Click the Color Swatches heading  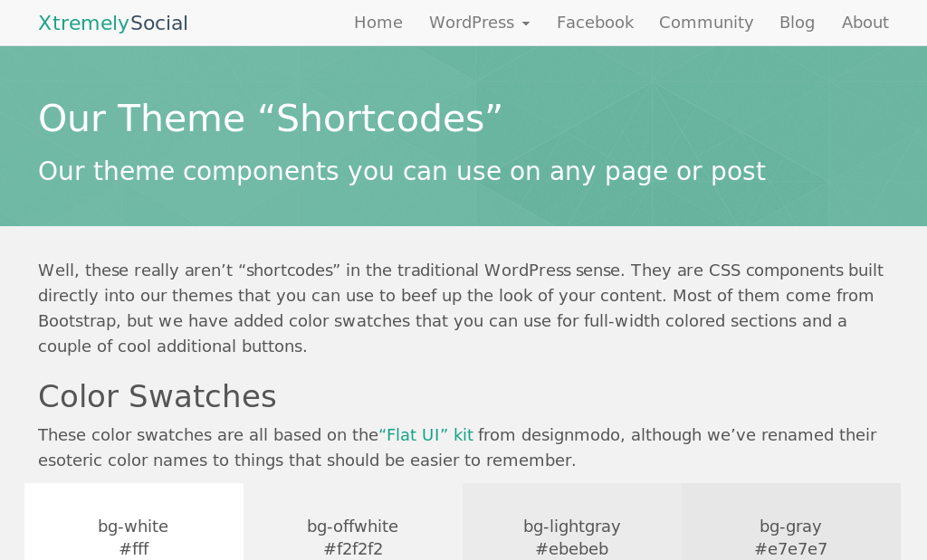pos(158,395)
